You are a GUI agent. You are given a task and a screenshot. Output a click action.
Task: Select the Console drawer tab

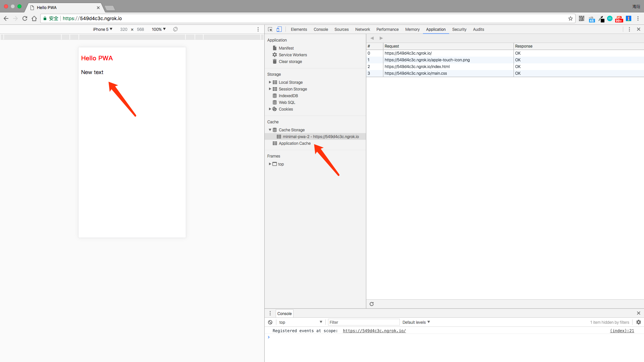(x=284, y=314)
